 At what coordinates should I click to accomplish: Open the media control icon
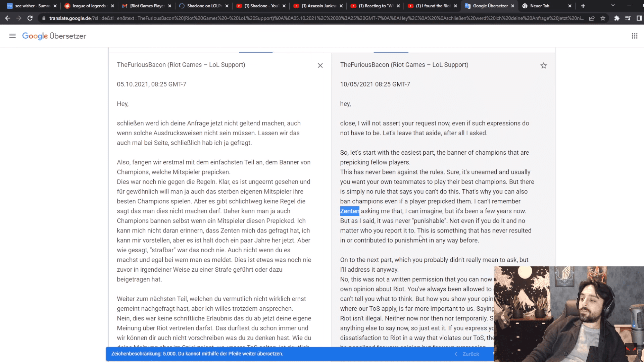628,18
